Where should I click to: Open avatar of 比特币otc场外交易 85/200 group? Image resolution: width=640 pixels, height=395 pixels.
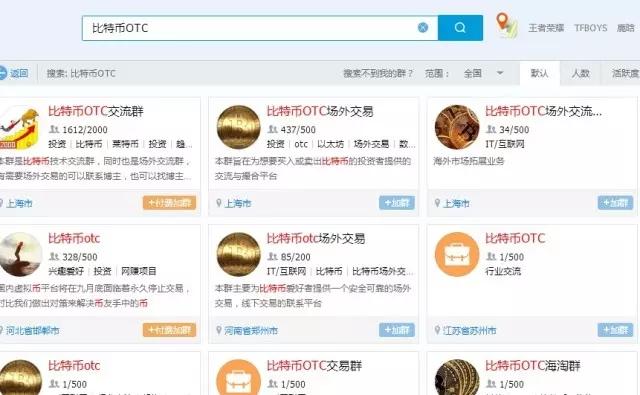pos(238,255)
